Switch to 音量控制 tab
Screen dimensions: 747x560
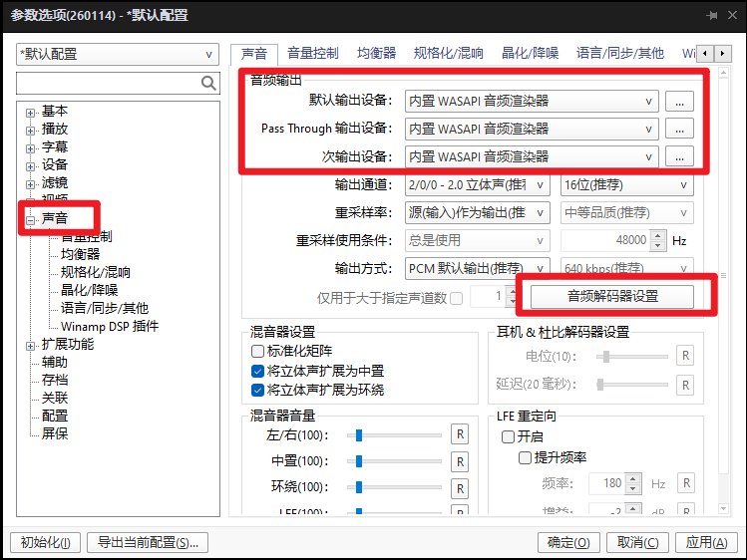tap(313, 53)
